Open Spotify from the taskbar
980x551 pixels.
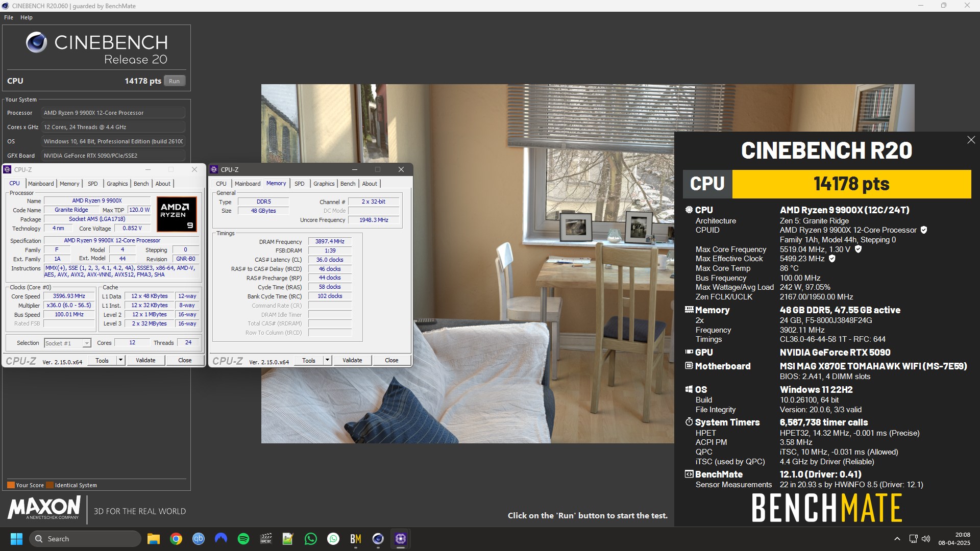(243, 539)
